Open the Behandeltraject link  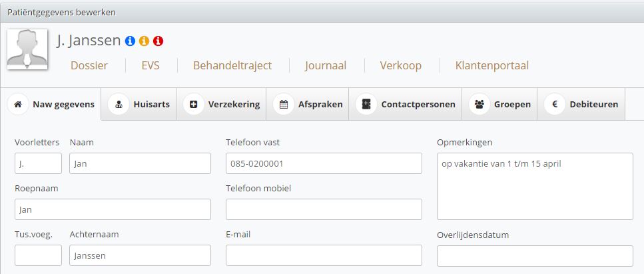pyautogui.click(x=232, y=65)
